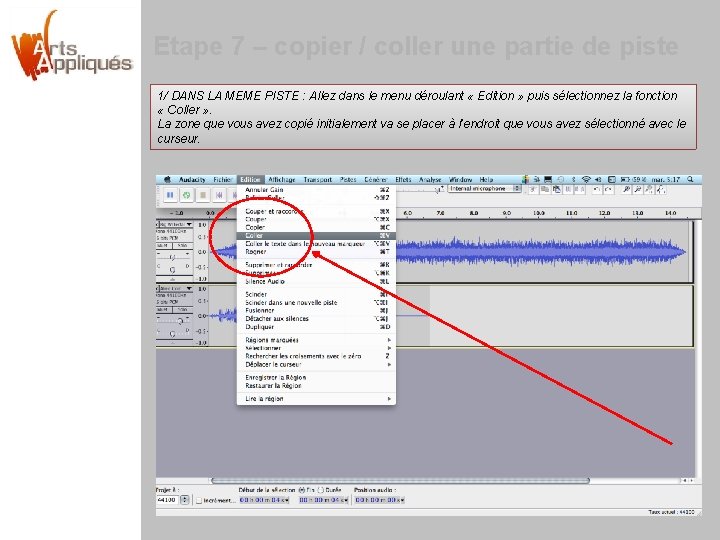Choose Scinder menu entry
Screen dimensions: 720x540
pos(316,294)
